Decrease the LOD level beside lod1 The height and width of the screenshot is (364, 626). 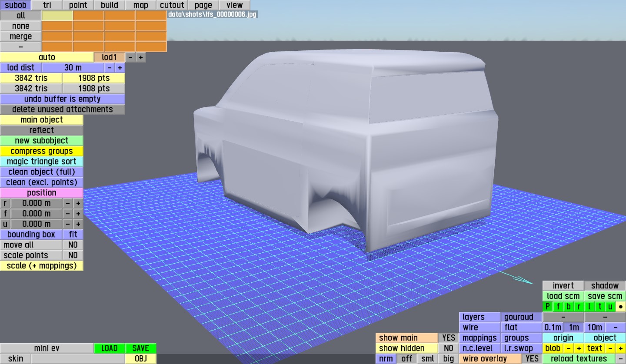pos(130,57)
